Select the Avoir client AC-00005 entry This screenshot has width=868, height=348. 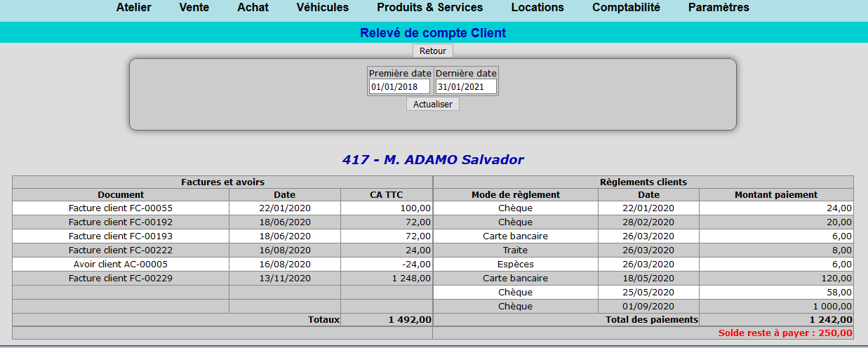(121, 265)
